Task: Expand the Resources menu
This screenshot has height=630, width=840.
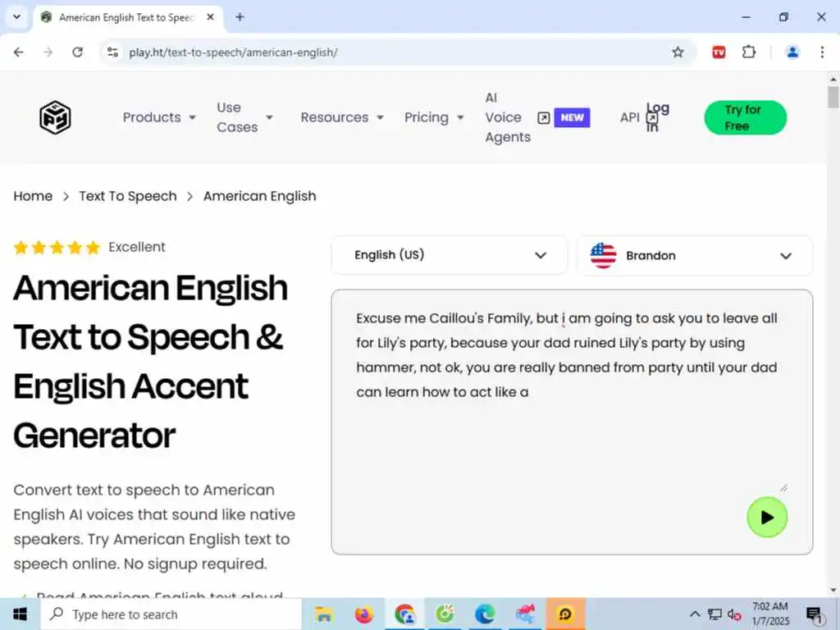Action: (342, 117)
